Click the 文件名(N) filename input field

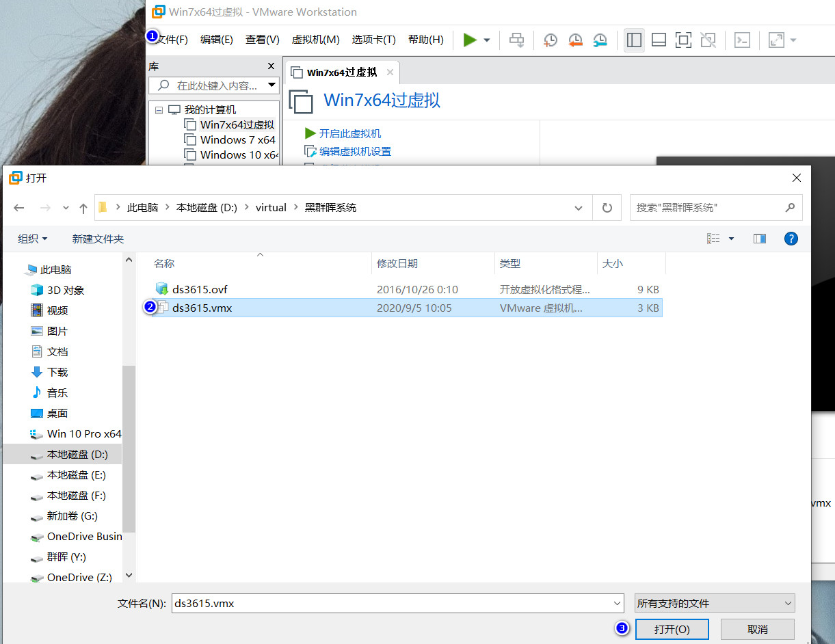click(391, 603)
